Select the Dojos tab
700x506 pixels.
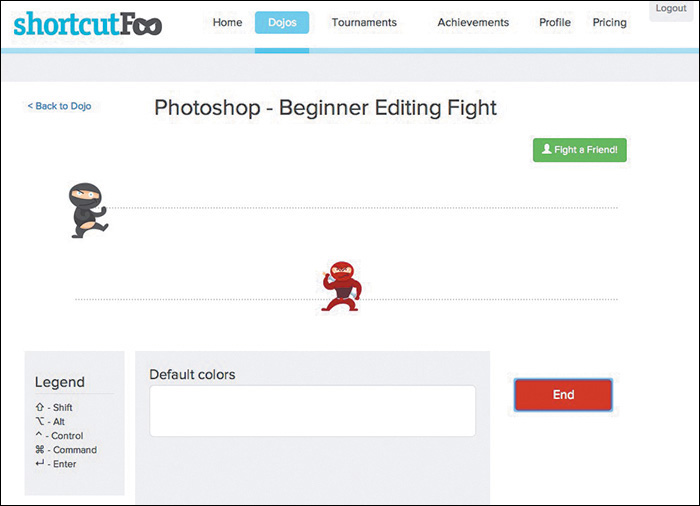(x=282, y=23)
